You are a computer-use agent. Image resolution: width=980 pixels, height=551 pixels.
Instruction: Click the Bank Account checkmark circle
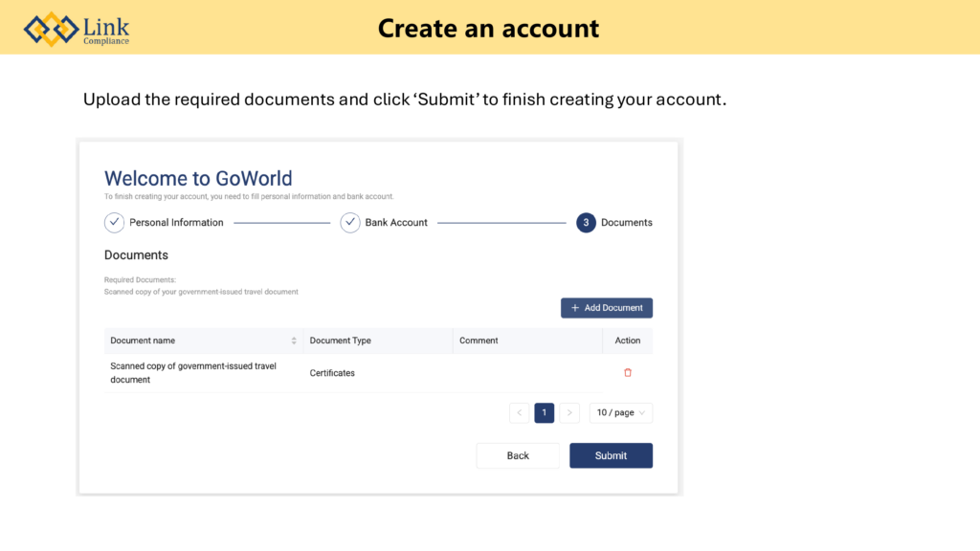click(x=350, y=223)
